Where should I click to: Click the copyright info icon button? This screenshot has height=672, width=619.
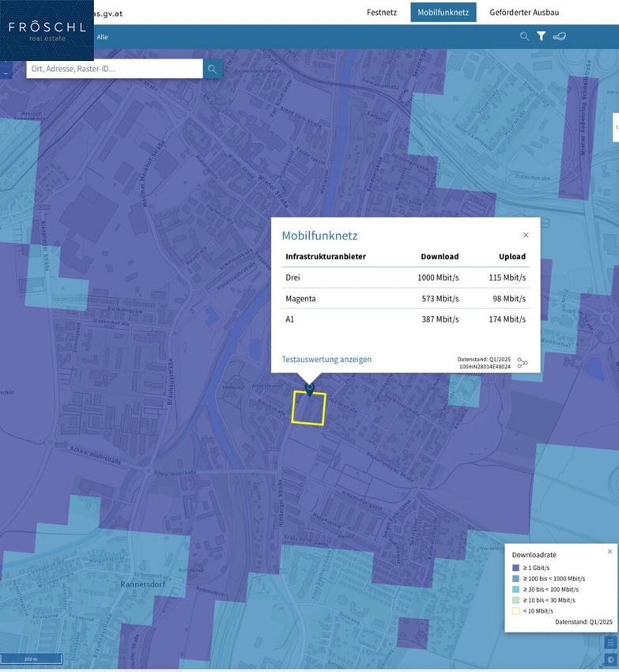610,659
